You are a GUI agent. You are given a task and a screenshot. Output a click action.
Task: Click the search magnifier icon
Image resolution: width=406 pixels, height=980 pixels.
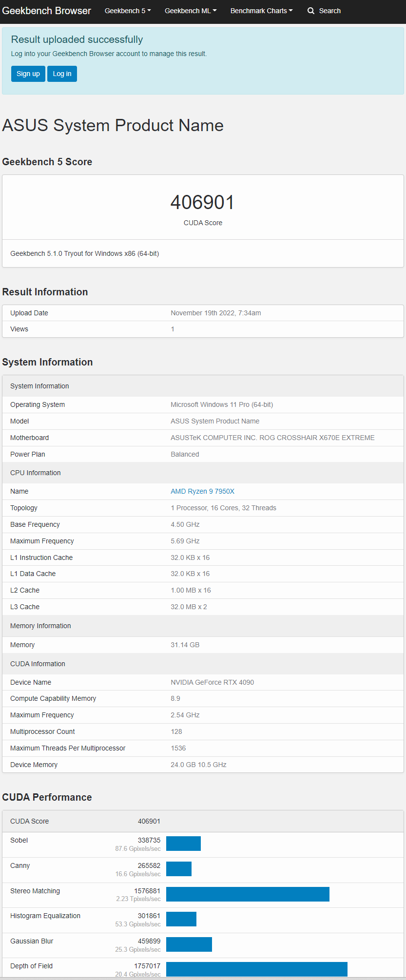(x=311, y=11)
